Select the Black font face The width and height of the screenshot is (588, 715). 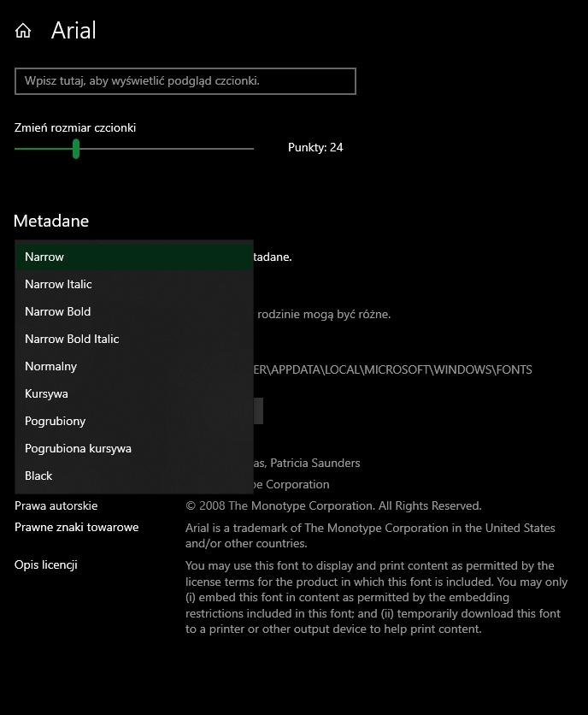point(38,476)
